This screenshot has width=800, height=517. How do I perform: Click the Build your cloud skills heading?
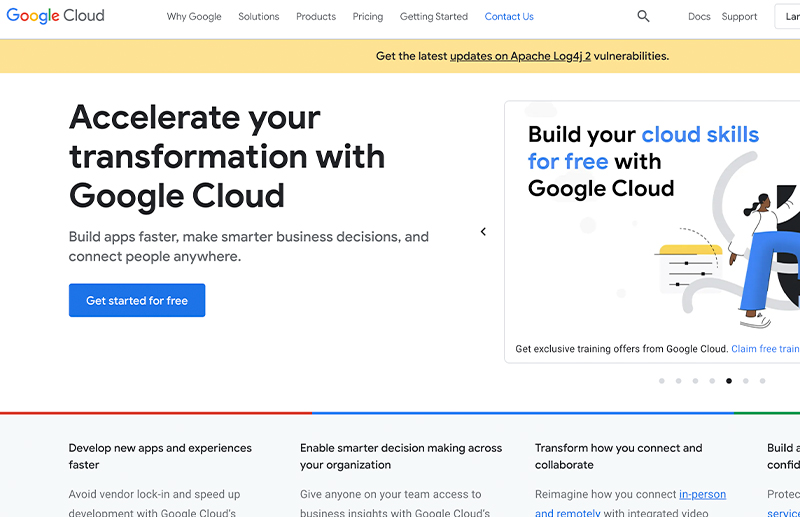643,161
